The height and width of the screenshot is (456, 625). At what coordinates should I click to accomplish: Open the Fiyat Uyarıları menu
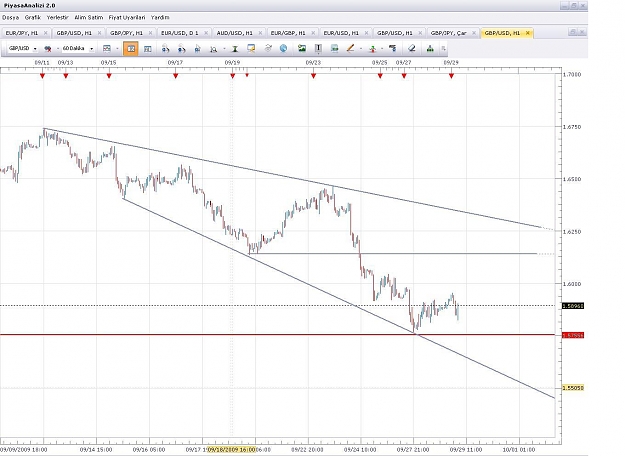coord(127,18)
